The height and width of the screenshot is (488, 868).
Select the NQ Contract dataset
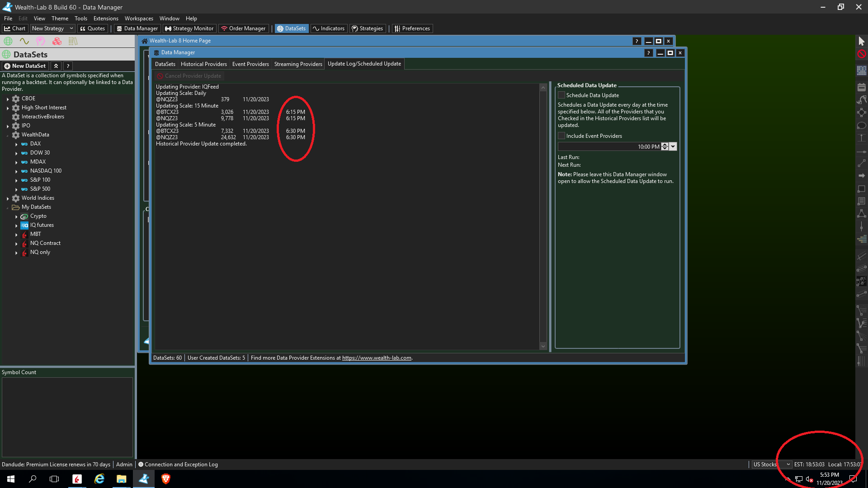tap(45, 243)
